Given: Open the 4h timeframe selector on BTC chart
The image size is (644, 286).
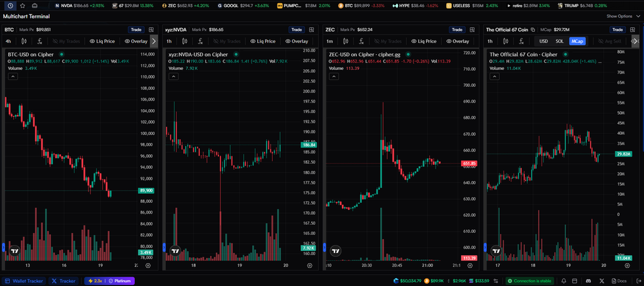Looking at the screenshot, I should pyautogui.click(x=9, y=41).
